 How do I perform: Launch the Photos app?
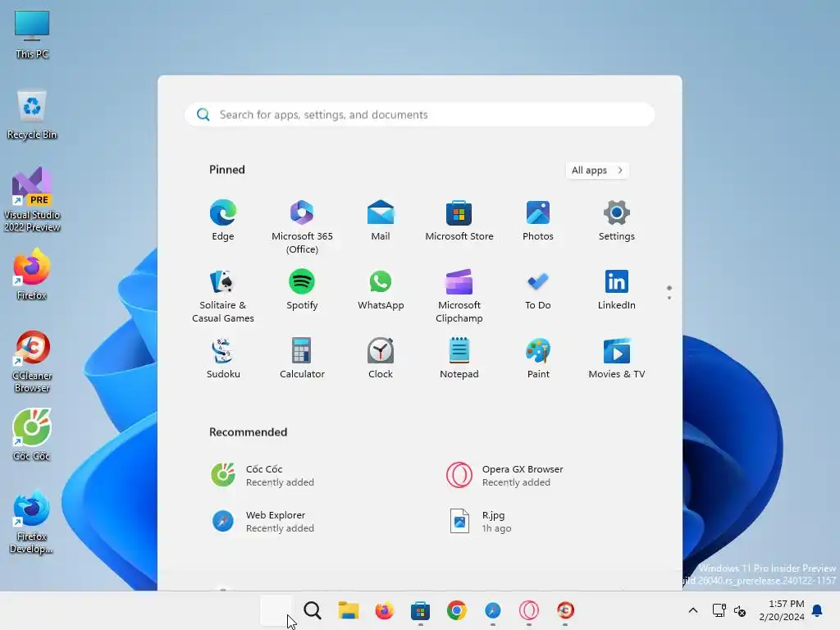click(538, 220)
